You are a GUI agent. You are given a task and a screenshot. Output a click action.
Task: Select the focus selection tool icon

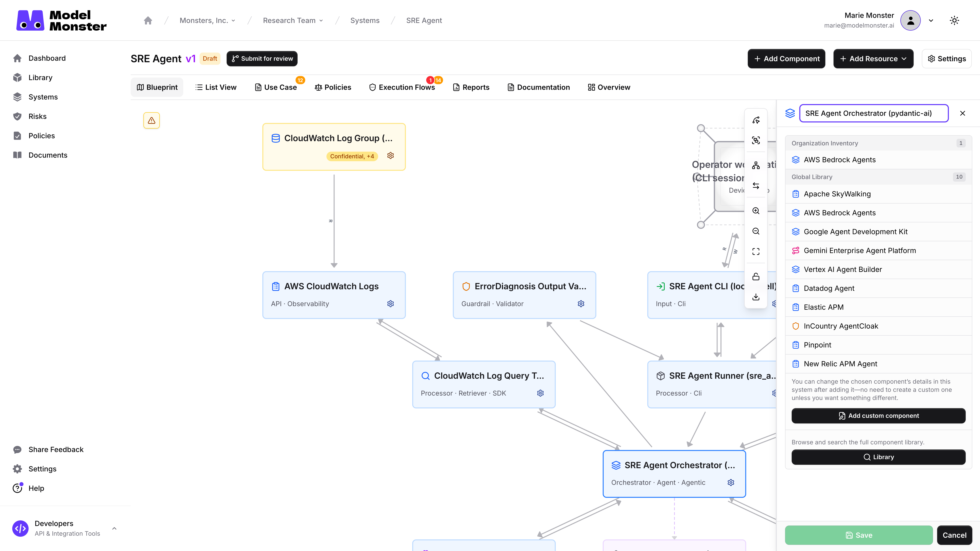click(756, 140)
